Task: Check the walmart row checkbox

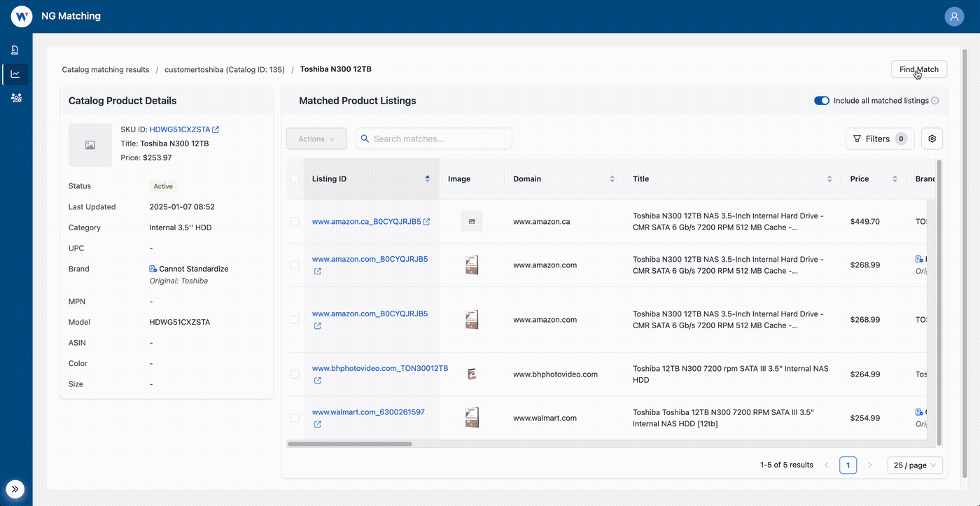Action: (295, 418)
